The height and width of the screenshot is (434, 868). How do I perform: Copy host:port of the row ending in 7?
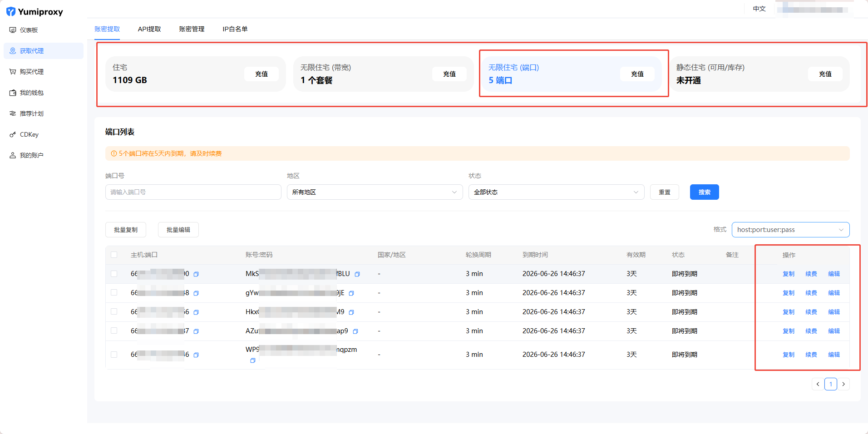click(196, 331)
